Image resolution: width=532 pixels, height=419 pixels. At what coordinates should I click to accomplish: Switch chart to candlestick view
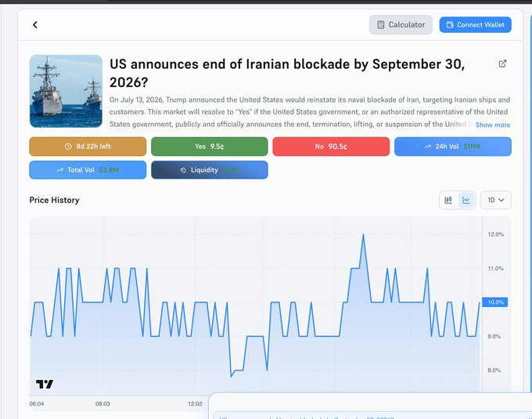(x=448, y=200)
